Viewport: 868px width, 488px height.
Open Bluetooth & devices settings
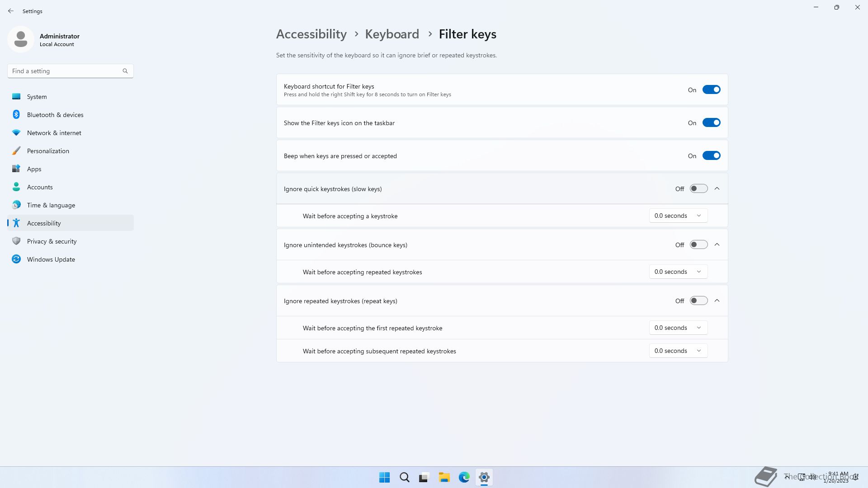point(55,115)
